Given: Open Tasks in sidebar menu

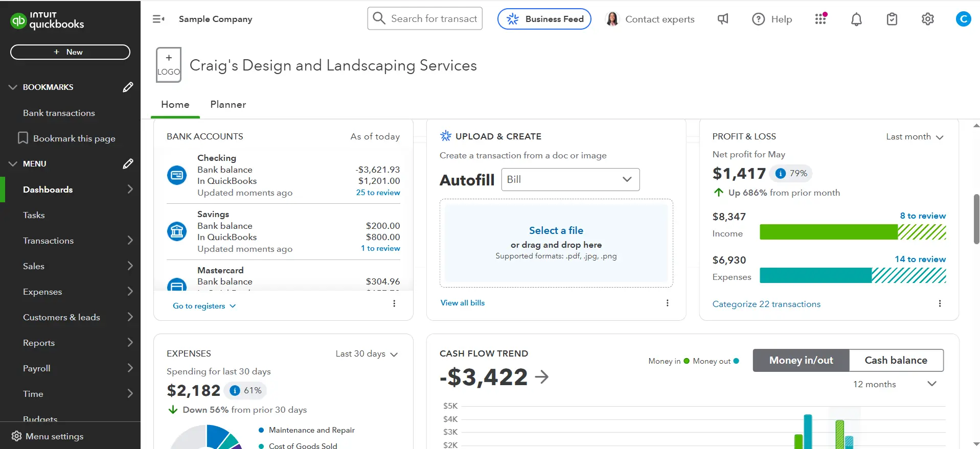Looking at the screenshot, I should (34, 215).
